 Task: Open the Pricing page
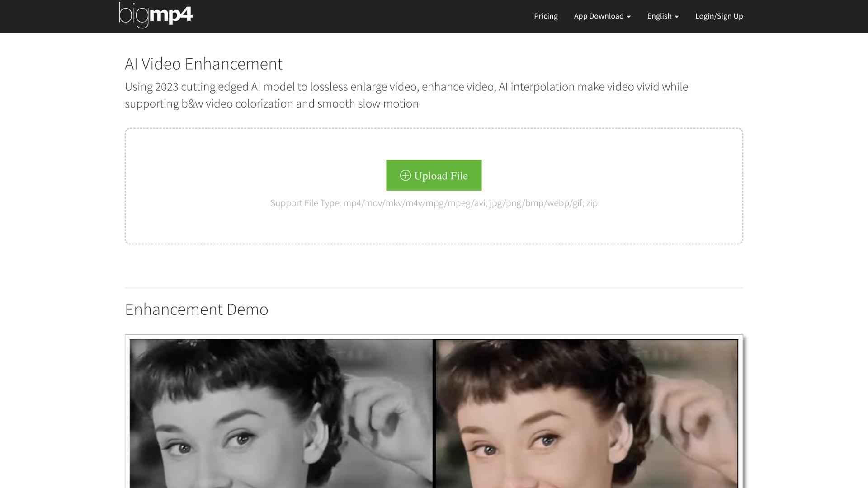[546, 16]
